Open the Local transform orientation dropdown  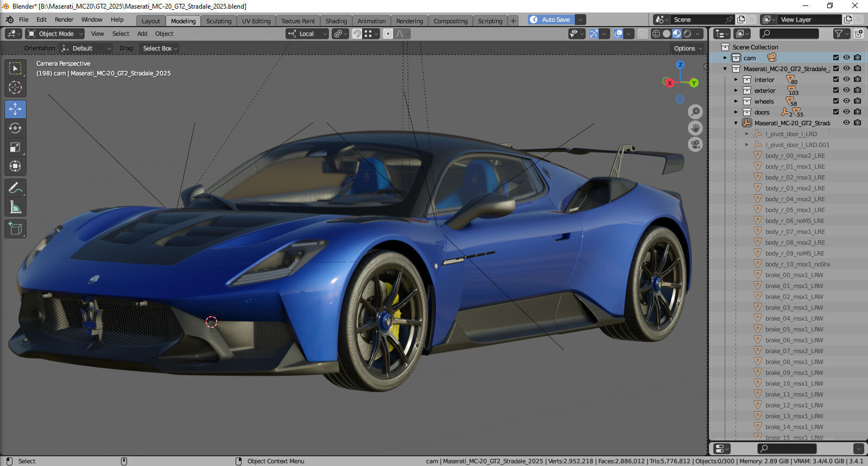point(307,34)
